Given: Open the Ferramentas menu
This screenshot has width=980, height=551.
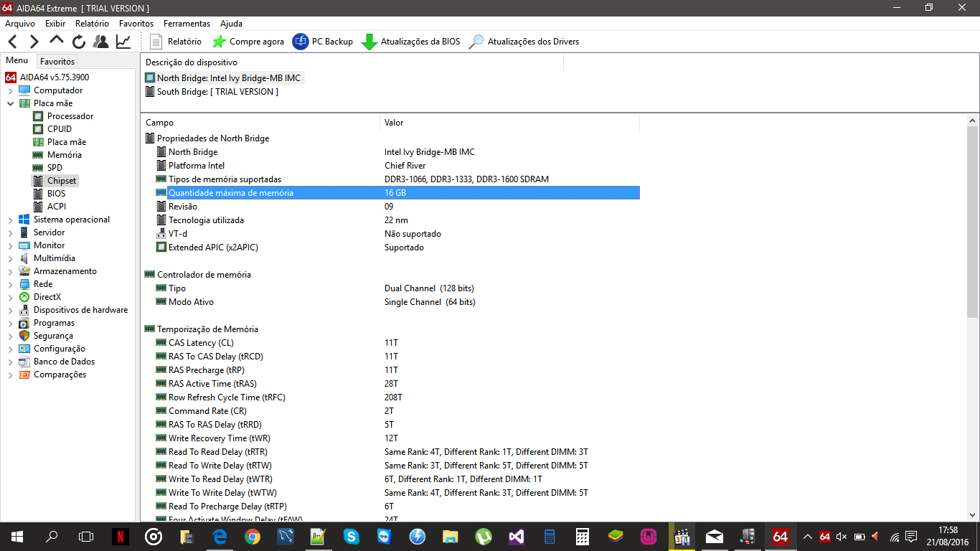Looking at the screenshot, I should pyautogui.click(x=187, y=24).
